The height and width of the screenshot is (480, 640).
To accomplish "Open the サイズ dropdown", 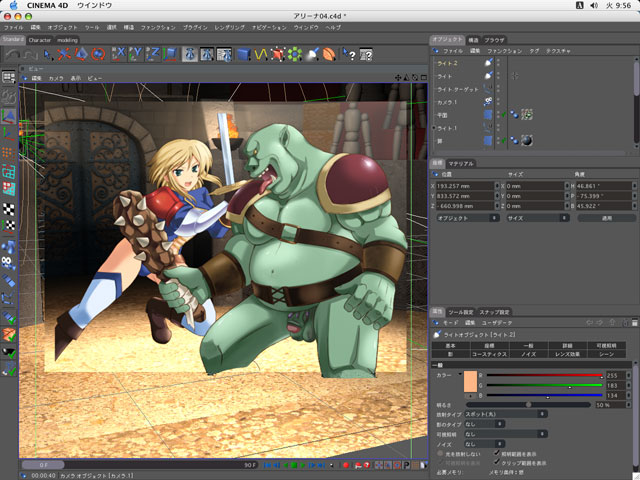I will pos(538,218).
